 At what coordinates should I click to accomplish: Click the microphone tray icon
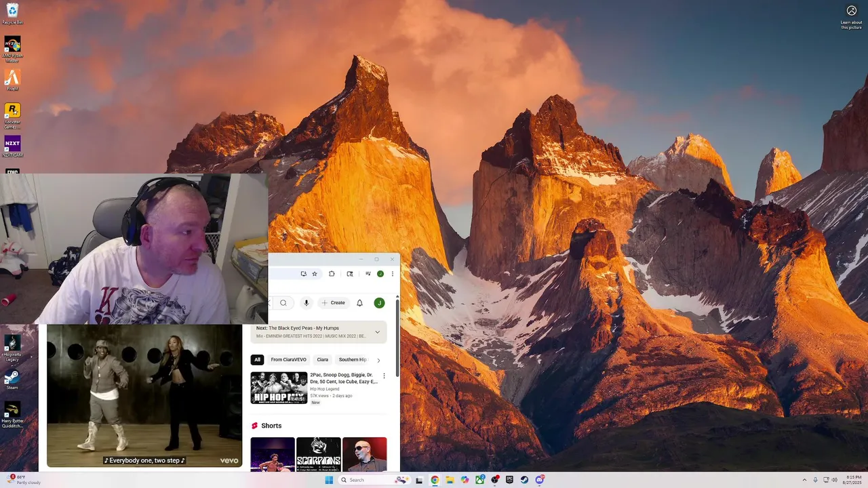click(815, 480)
